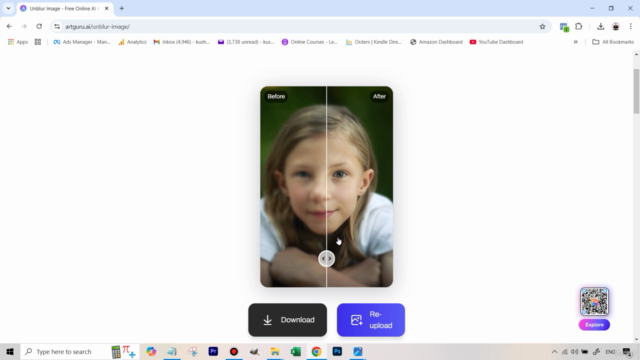Bookmark this page with the star icon
This screenshot has height=360, width=640.
(542, 27)
